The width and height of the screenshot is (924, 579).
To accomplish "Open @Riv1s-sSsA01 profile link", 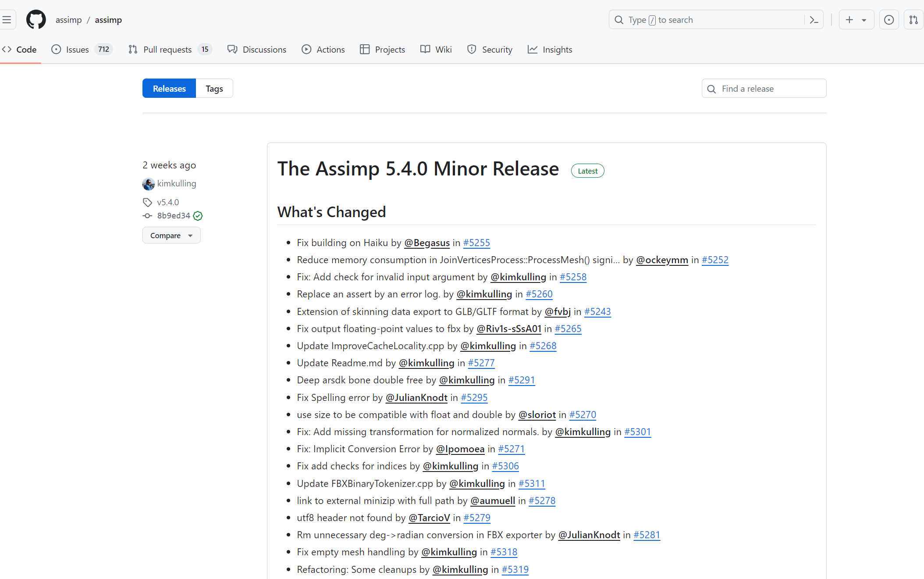I will tap(509, 329).
